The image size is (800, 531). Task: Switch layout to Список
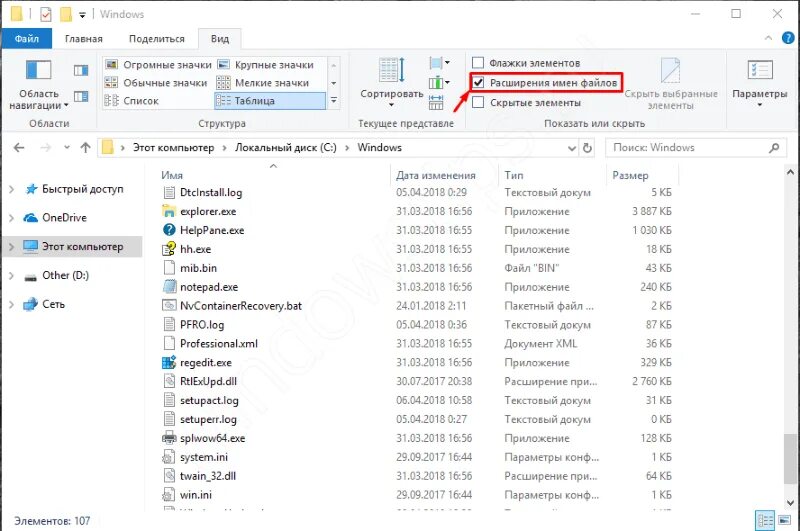[x=132, y=100]
